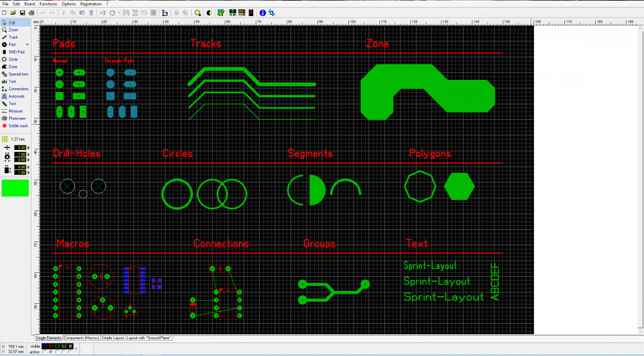644x356 pixels.
Task: Click the ground-plane button in status bar
Action: [x=86, y=350]
